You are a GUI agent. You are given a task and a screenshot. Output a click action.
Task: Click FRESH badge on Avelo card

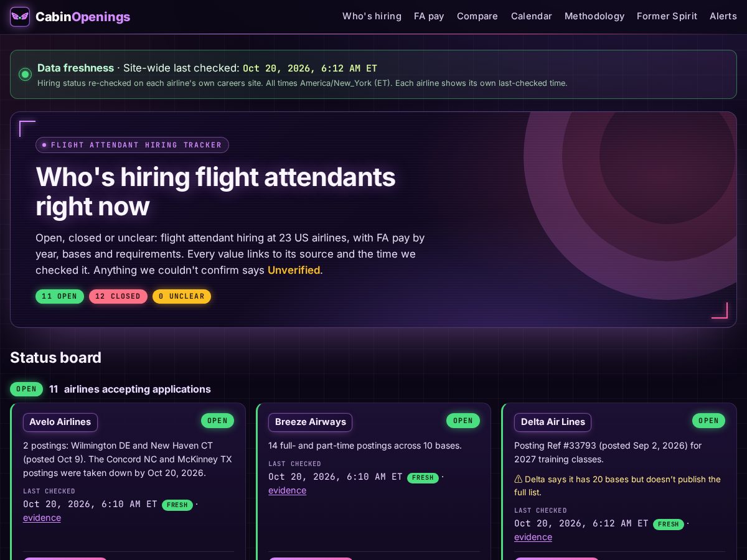(177, 505)
